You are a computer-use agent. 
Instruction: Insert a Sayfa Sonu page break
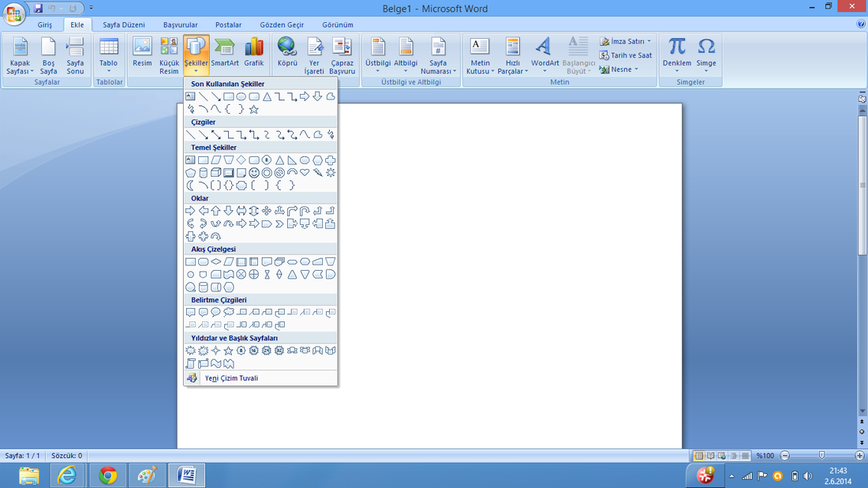tap(75, 54)
